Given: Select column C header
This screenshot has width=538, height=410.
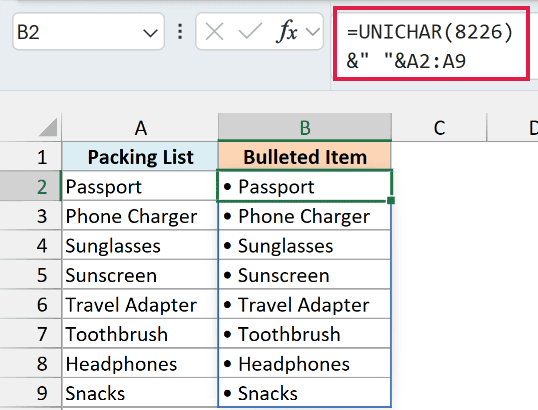Looking at the screenshot, I should click(x=439, y=128).
